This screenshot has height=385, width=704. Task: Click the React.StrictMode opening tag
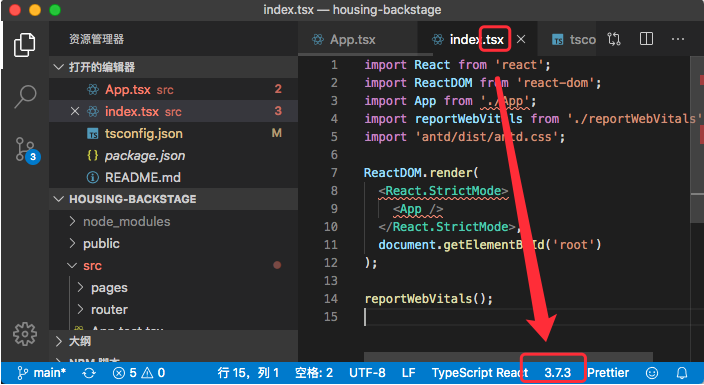click(443, 191)
